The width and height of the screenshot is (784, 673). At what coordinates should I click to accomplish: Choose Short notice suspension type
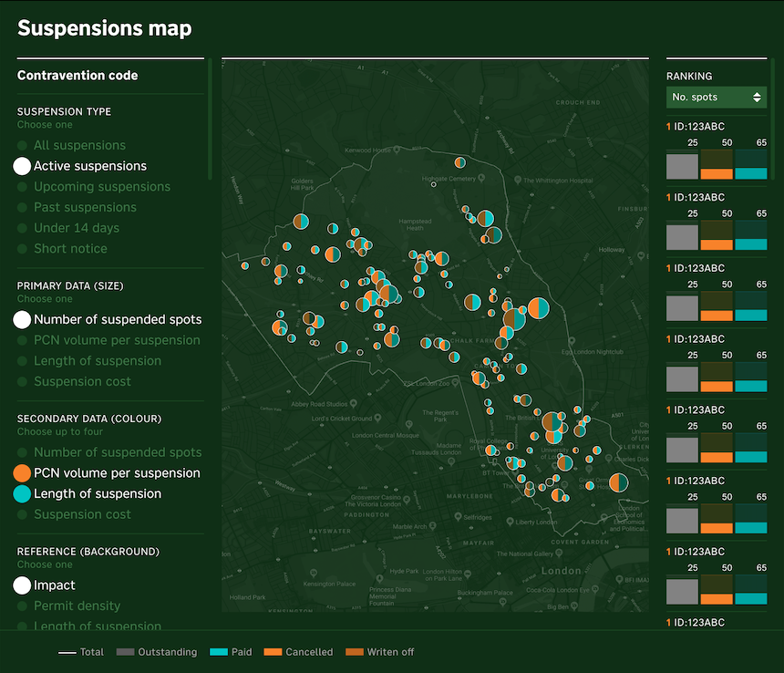pyautogui.click(x=63, y=249)
